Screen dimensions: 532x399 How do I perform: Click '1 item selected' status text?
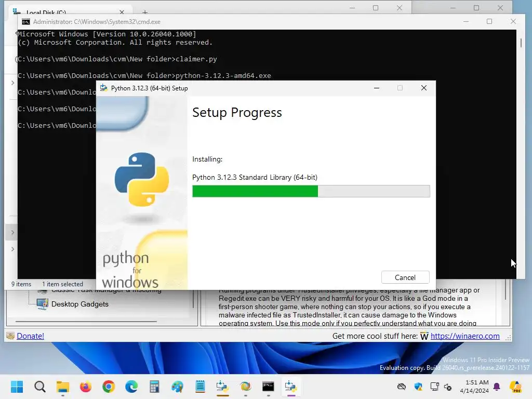click(x=62, y=284)
